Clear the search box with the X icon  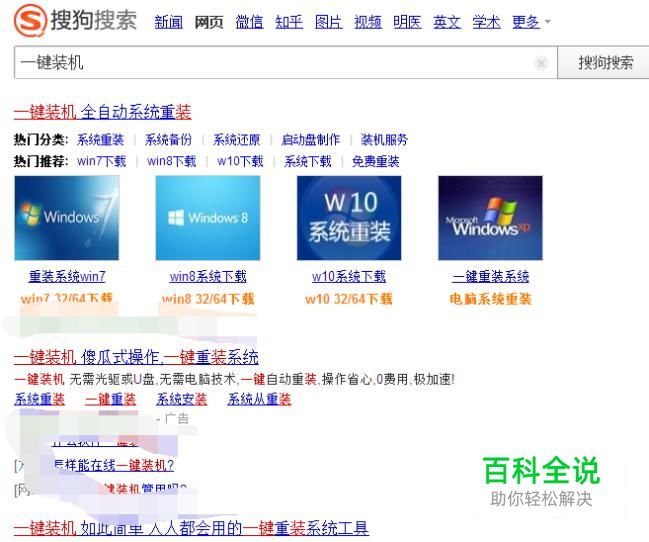tap(541, 63)
